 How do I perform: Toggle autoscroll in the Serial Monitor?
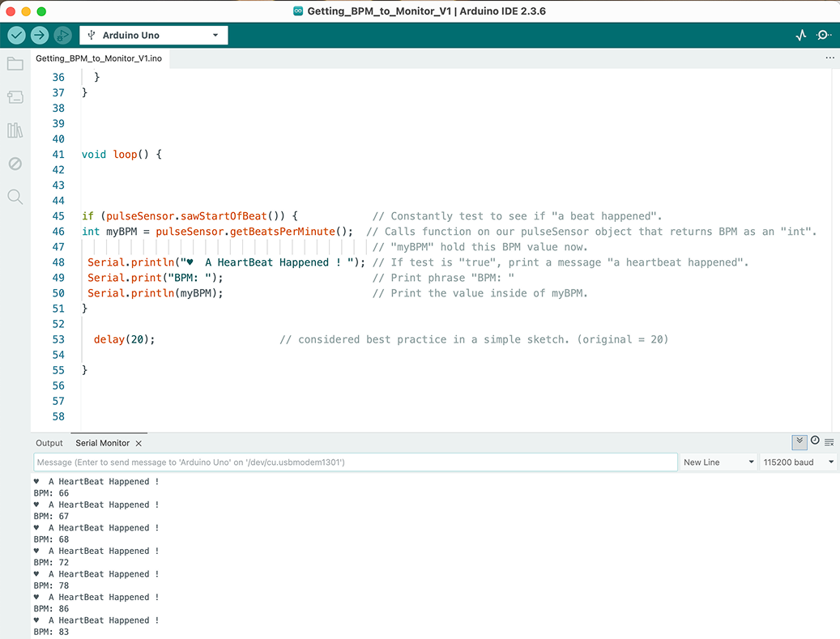click(x=799, y=442)
